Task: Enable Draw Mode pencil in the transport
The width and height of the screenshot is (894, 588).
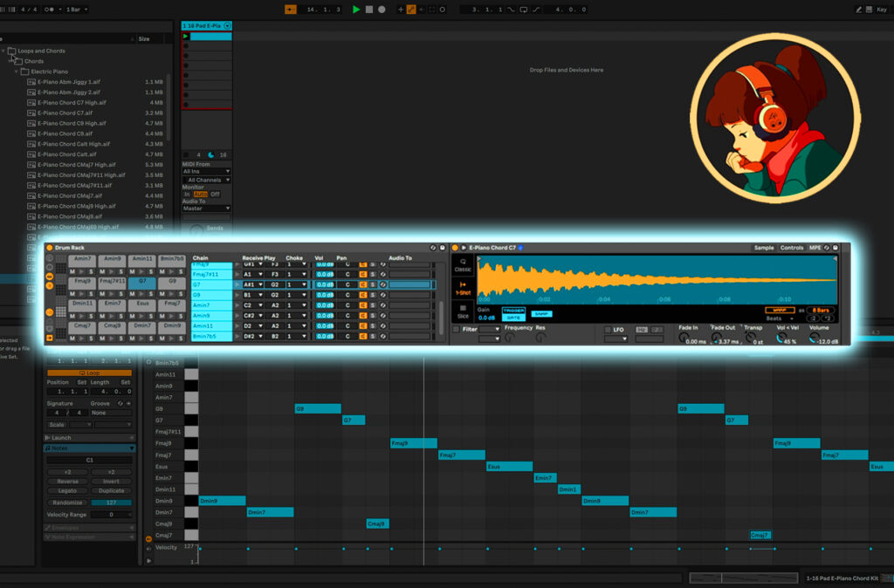Action: tap(411, 10)
